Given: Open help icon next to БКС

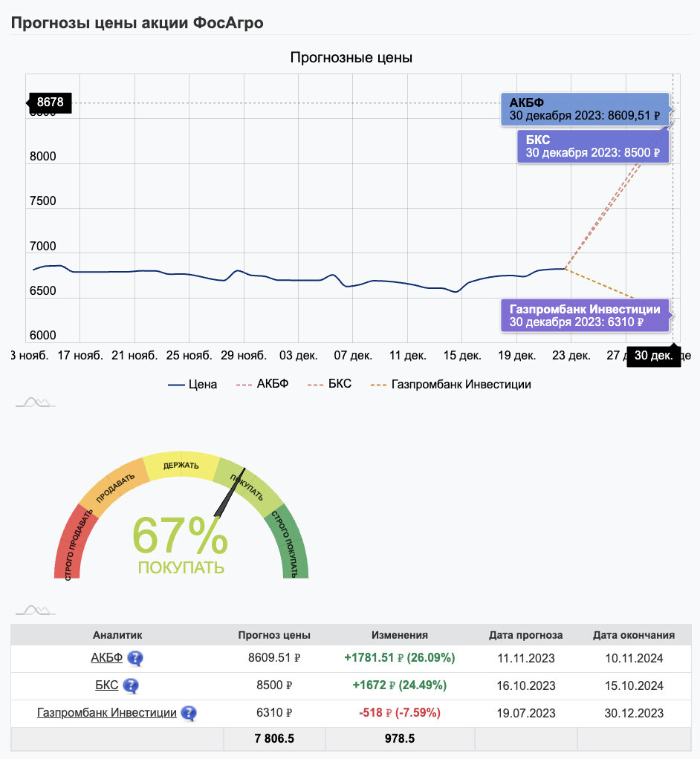Looking at the screenshot, I should (x=131, y=686).
